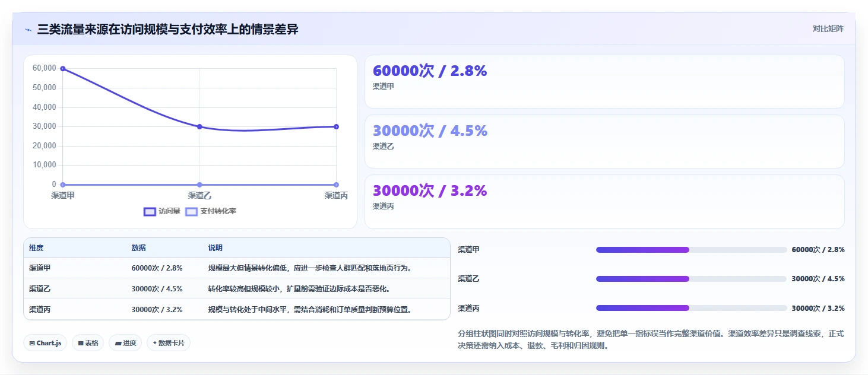The width and height of the screenshot is (868, 375).
Task: Click the Chart.js chip
Action: point(45,343)
